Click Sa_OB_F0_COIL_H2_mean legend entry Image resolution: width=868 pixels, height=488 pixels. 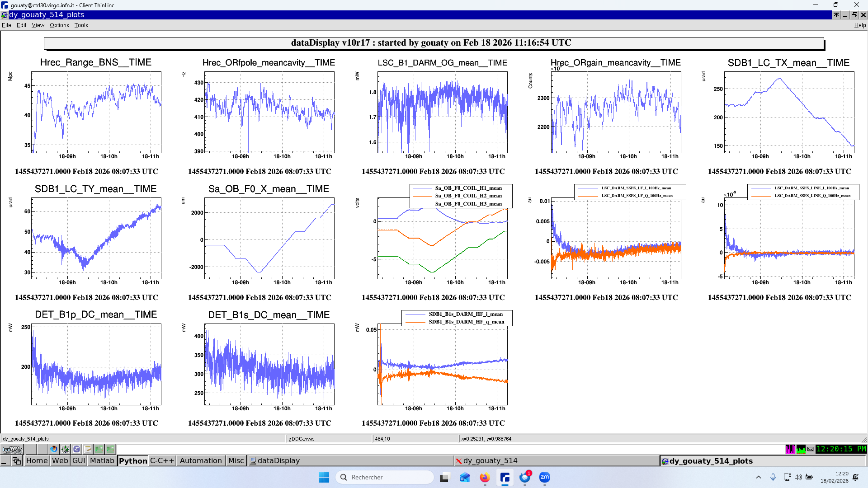click(x=468, y=196)
